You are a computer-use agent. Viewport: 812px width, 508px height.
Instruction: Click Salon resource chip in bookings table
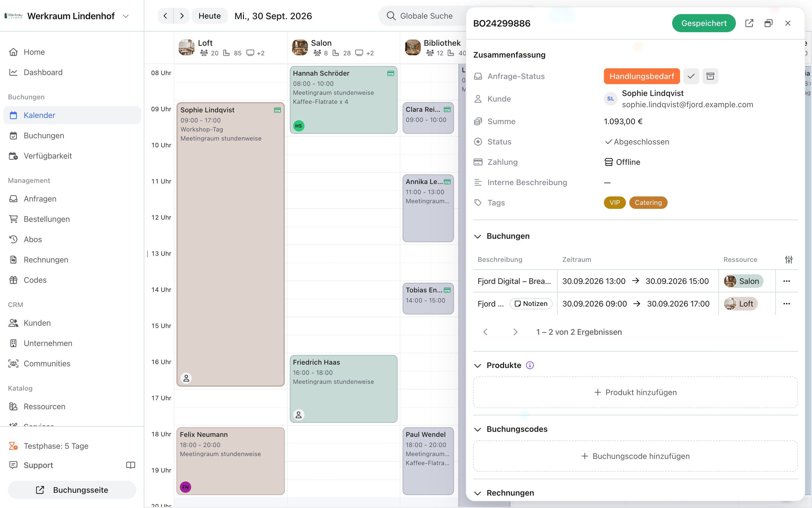pyautogui.click(x=743, y=281)
